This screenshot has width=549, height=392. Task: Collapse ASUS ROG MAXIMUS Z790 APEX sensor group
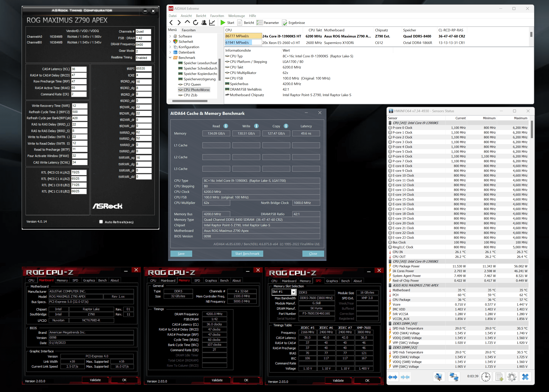pyautogui.click(x=390, y=285)
